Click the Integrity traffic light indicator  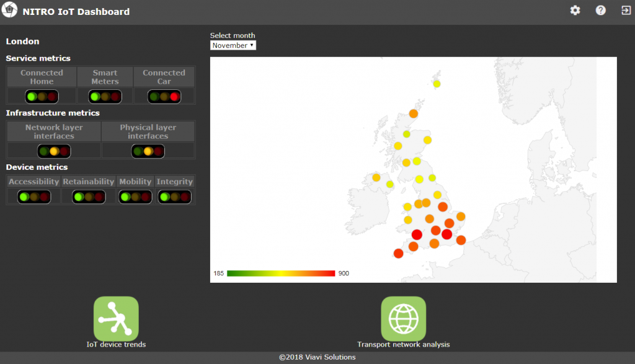[x=174, y=197]
